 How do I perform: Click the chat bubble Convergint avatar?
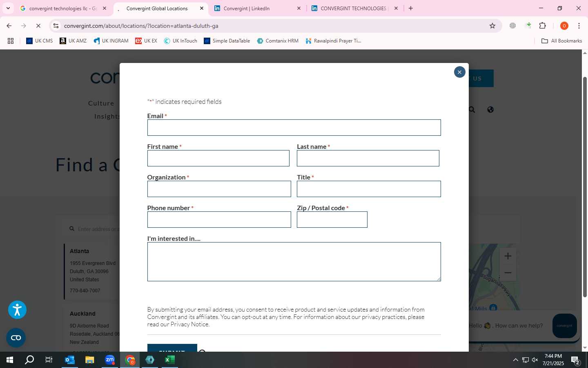[x=564, y=326]
